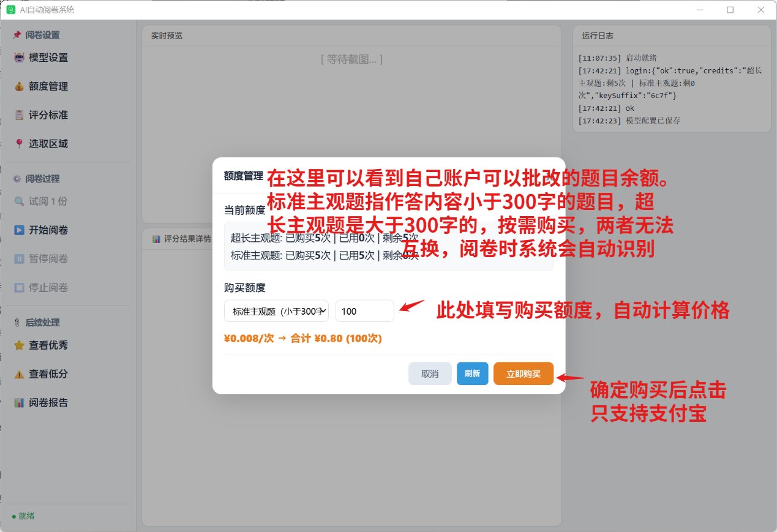Image resolution: width=777 pixels, height=532 pixels.
Task: Click the app logo in the title bar
Action: coord(10,10)
